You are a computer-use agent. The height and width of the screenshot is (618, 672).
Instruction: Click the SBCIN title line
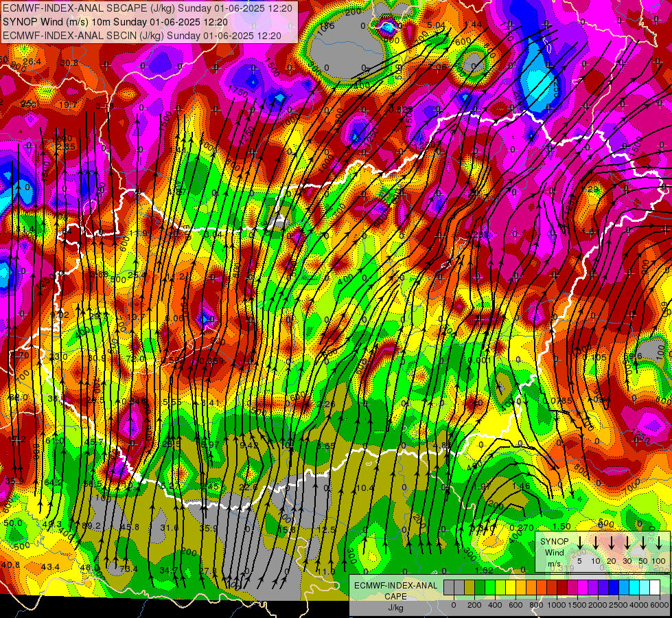tap(142, 36)
